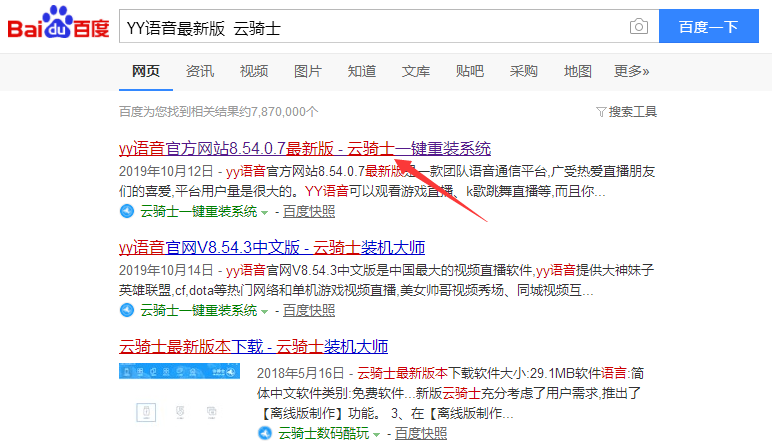Switch to the 采购 tab
This screenshot has height=448, width=772.
tap(524, 71)
